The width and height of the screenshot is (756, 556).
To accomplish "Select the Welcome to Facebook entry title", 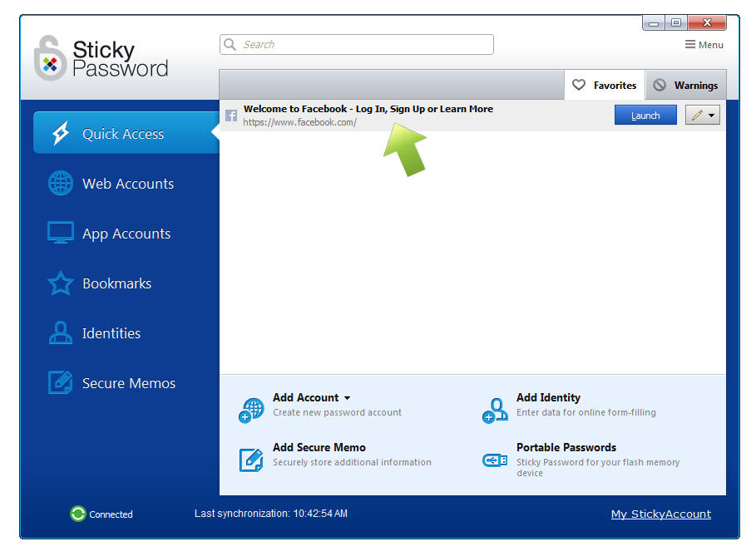I will (368, 109).
